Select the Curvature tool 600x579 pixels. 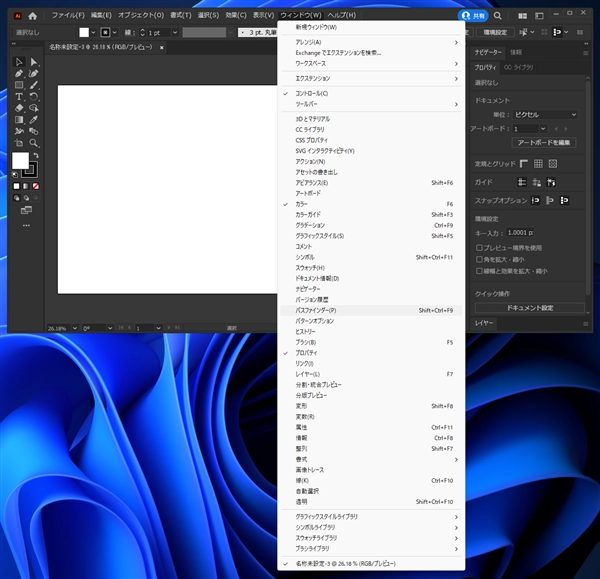click(34, 73)
